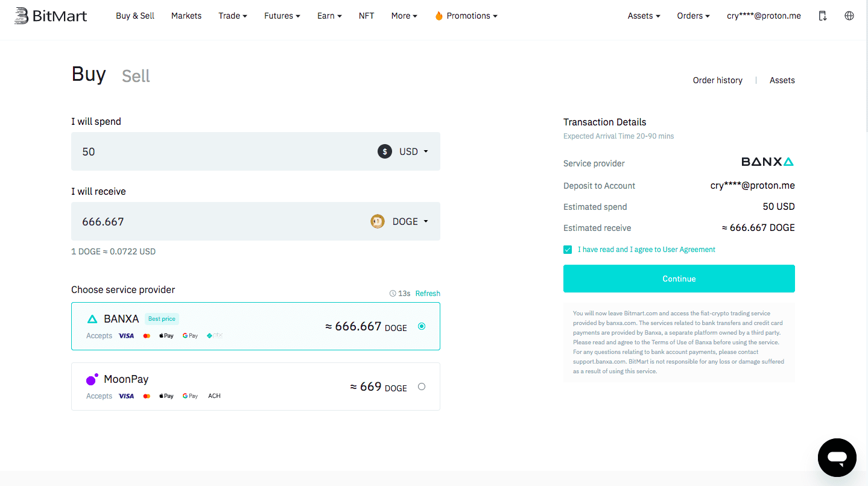Click the Apple Pay icon in MoonPay row
The width and height of the screenshot is (868, 486).
166,396
